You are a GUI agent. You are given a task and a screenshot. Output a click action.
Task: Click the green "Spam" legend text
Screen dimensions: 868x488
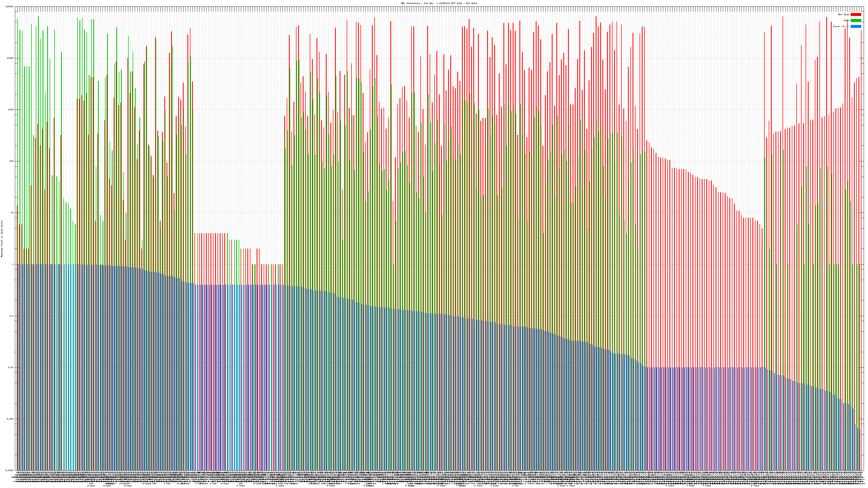coord(846,21)
